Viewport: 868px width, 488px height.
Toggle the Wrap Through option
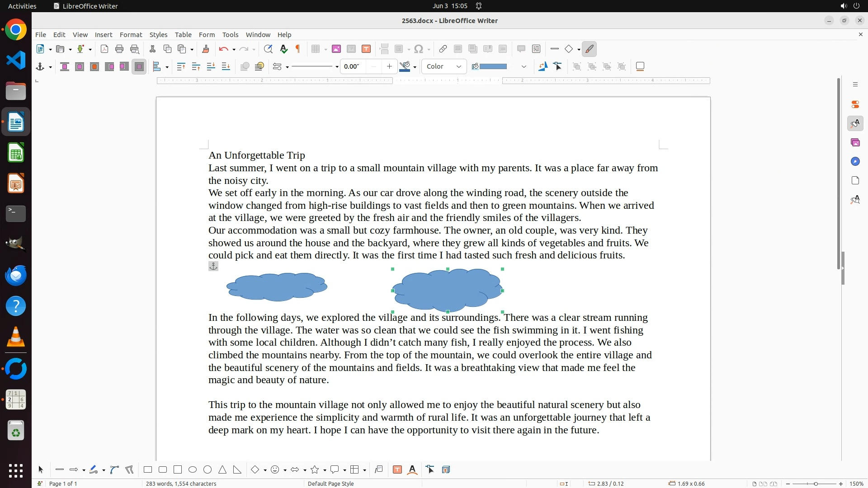(x=139, y=67)
